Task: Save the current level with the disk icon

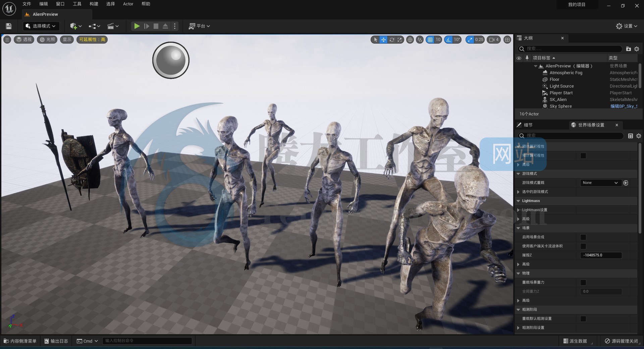Action: (x=9, y=26)
